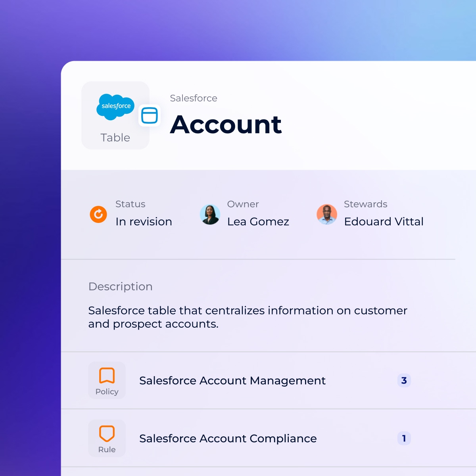This screenshot has width=476, height=476.
Task: Select the Edouard Vittal steward name
Action: 384,221
